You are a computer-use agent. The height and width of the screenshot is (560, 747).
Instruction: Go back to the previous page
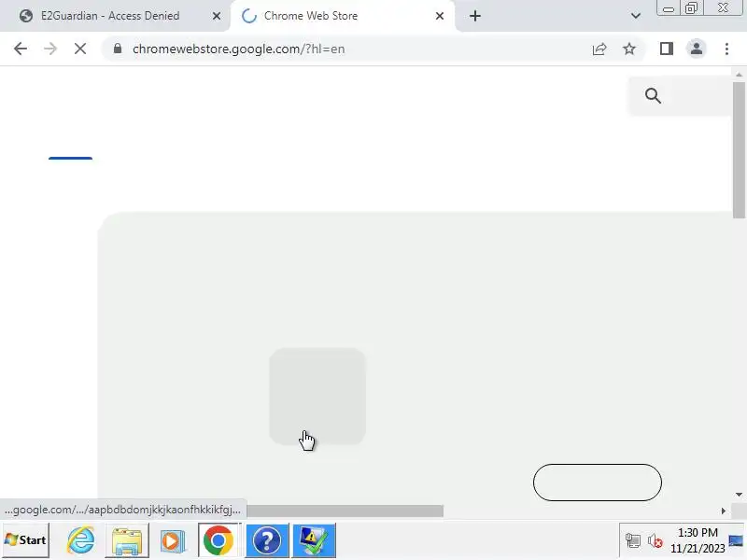[21, 49]
